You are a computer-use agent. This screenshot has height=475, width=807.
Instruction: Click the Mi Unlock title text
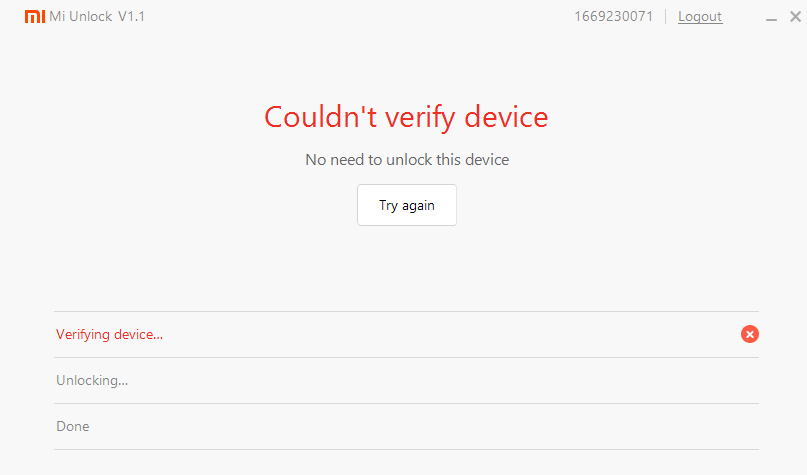pyautogui.click(x=81, y=17)
